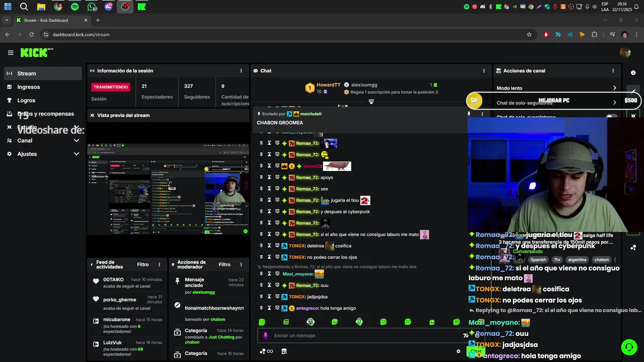Image resolution: width=644 pixels, height=362 pixels.
Task: Click alexisomgg in gift leaderboard
Action: (x=364, y=85)
